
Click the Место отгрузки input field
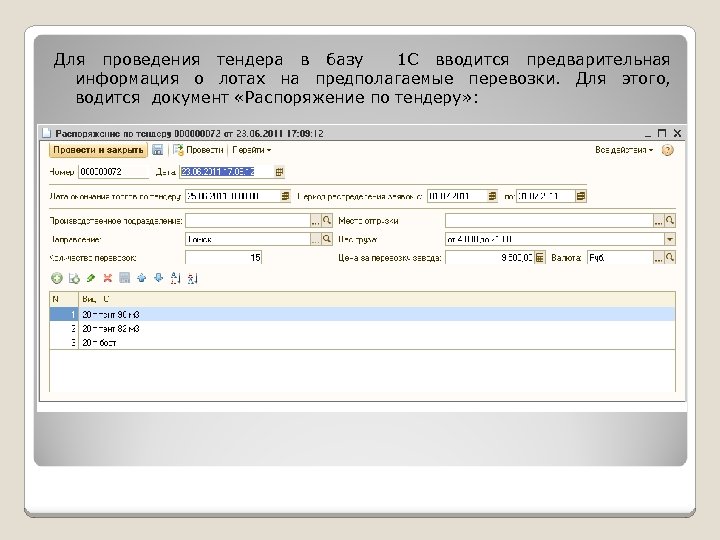click(x=549, y=221)
